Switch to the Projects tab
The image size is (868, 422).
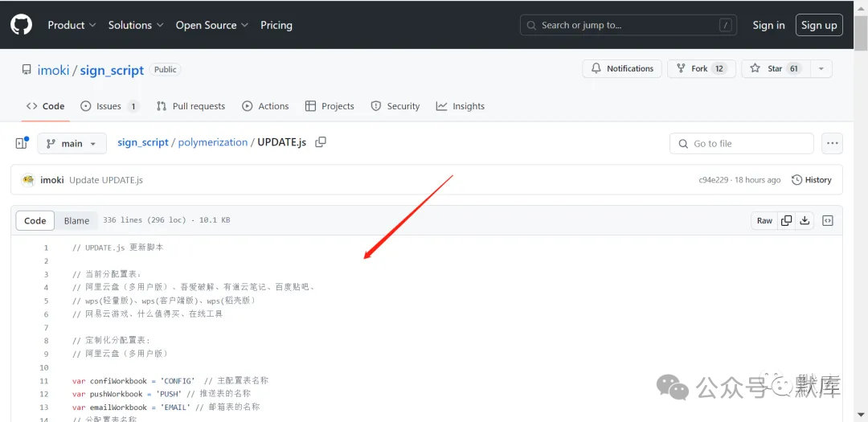coord(330,106)
